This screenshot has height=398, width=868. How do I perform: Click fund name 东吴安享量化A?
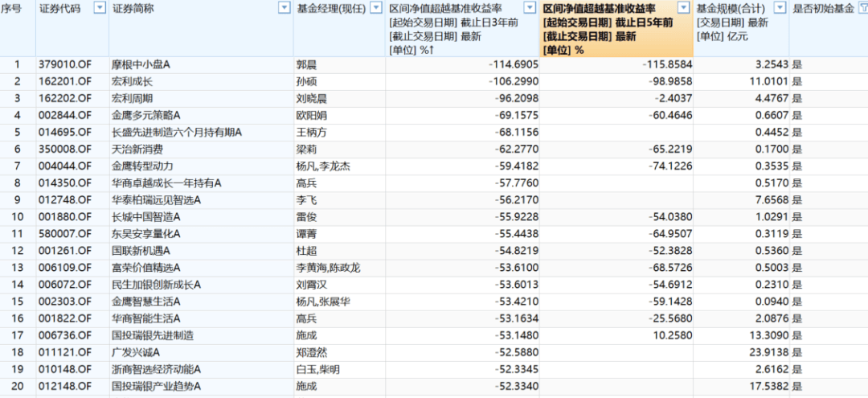[146, 234]
